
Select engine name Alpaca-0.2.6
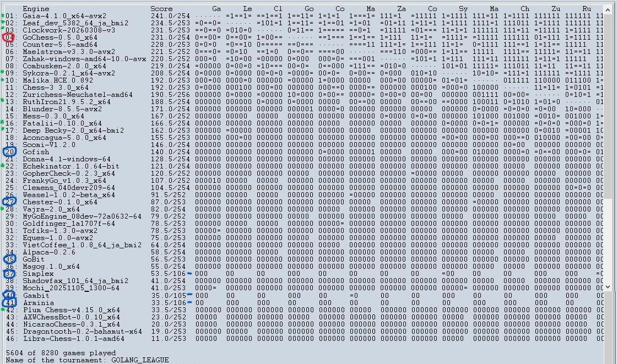49,252
